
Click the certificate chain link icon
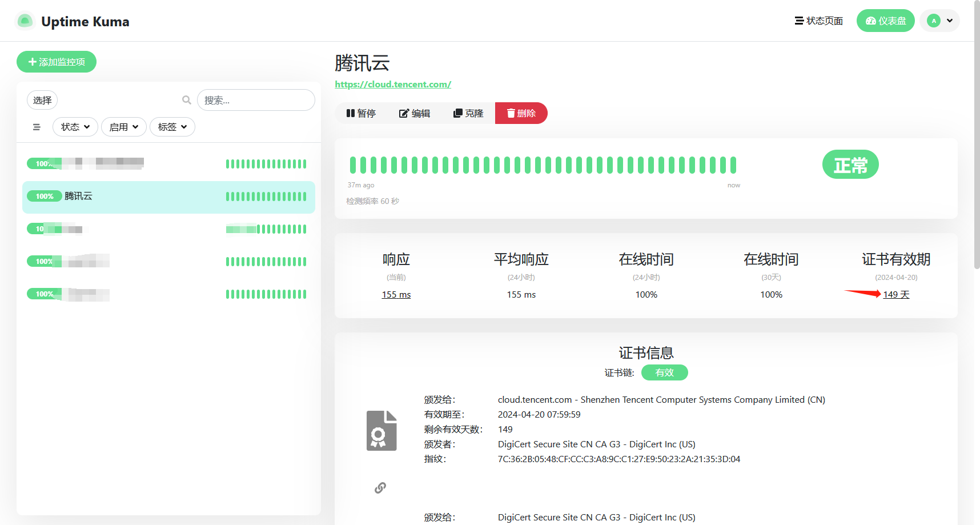pos(380,488)
